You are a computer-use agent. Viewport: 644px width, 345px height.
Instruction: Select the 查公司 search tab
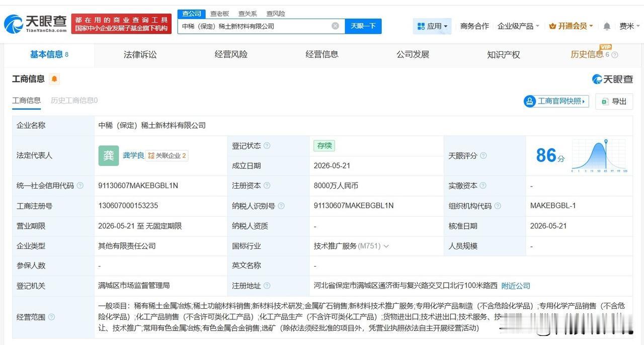pos(192,14)
